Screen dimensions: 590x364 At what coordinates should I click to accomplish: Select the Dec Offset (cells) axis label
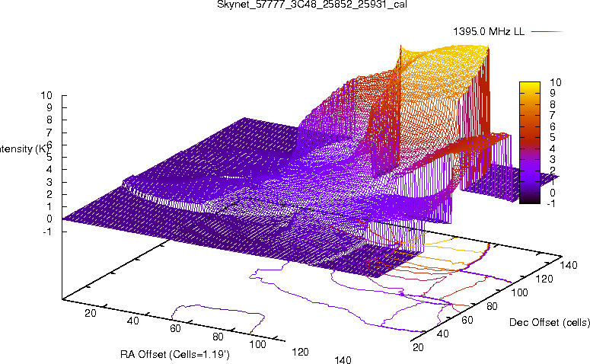point(548,322)
